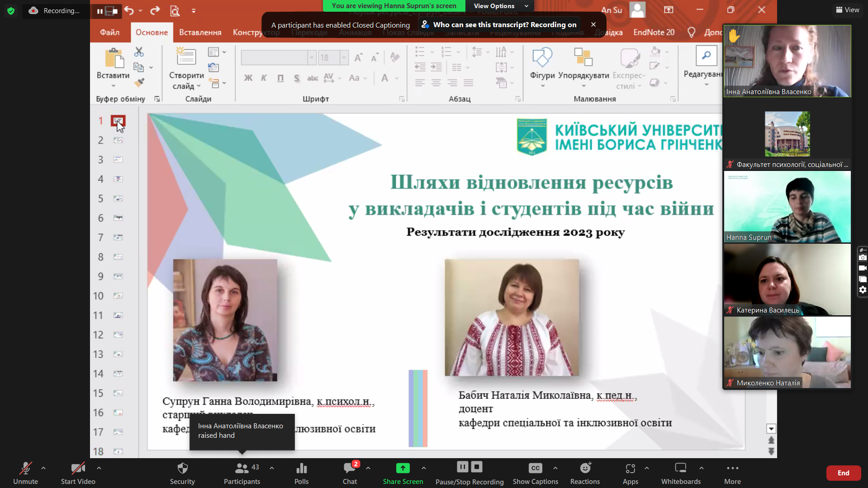This screenshot has height=488, width=868.
Task: Expand the arrow next to Participants
Action: click(272, 468)
